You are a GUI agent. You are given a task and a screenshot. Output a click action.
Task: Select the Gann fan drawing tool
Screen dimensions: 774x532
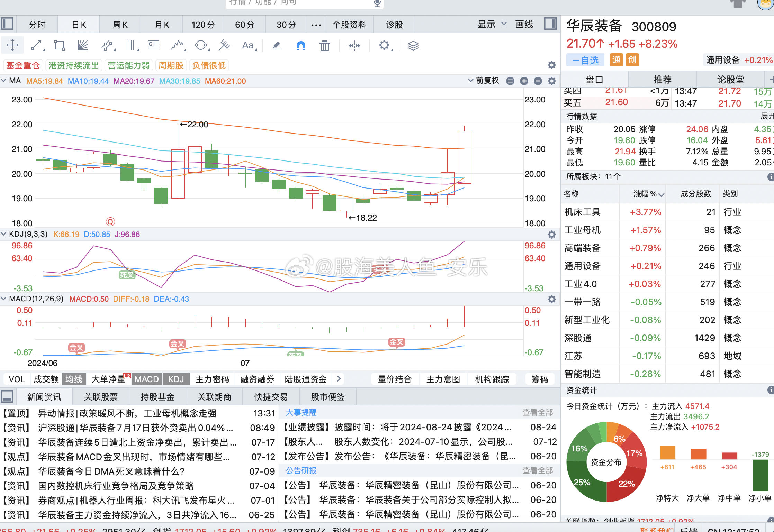pyautogui.click(x=82, y=45)
